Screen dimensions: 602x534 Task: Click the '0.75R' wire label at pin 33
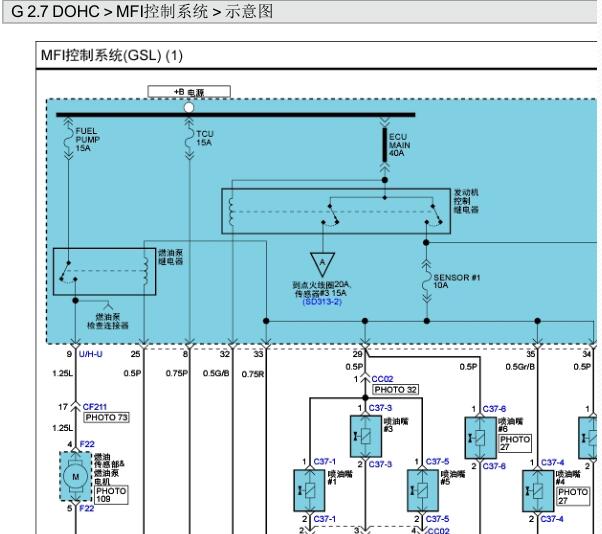(x=253, y=374)
